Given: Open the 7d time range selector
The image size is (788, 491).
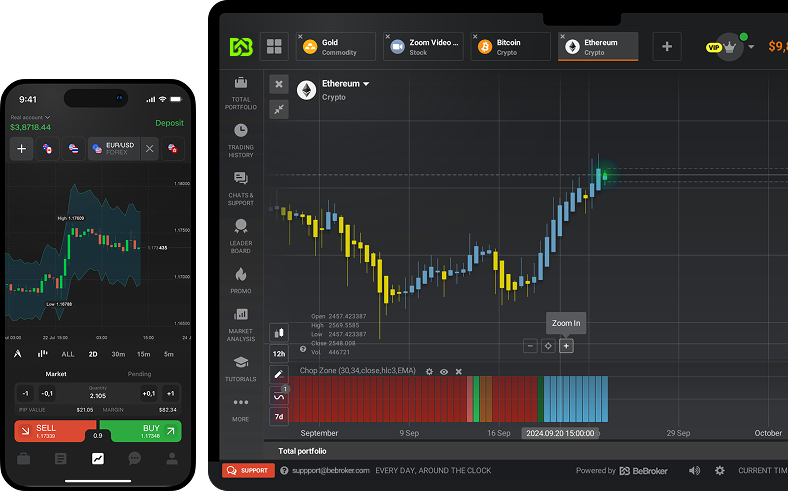Looking at the screenshot, I should pos(279,417).
